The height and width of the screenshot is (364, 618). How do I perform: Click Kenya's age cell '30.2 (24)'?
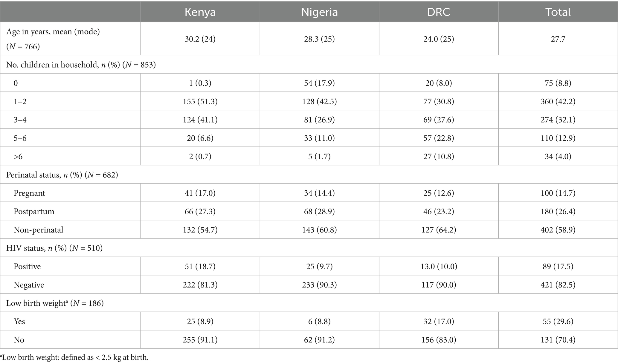(x=200, y=39)
